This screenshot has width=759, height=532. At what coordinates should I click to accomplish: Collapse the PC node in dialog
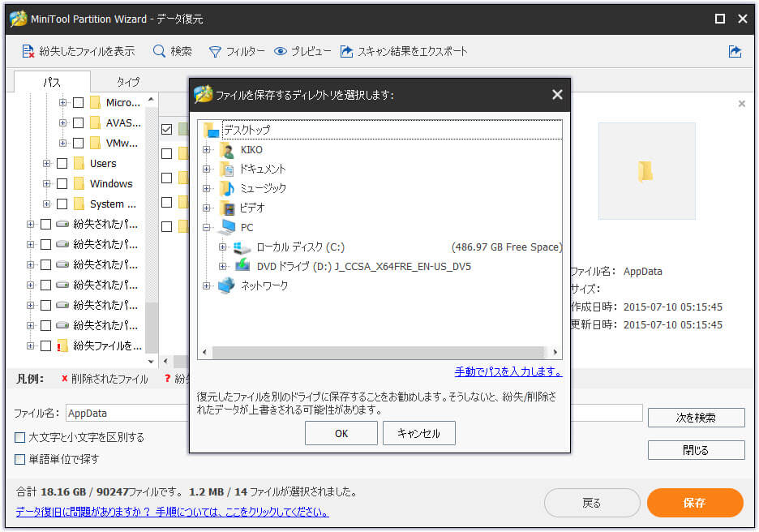point(207,228)
